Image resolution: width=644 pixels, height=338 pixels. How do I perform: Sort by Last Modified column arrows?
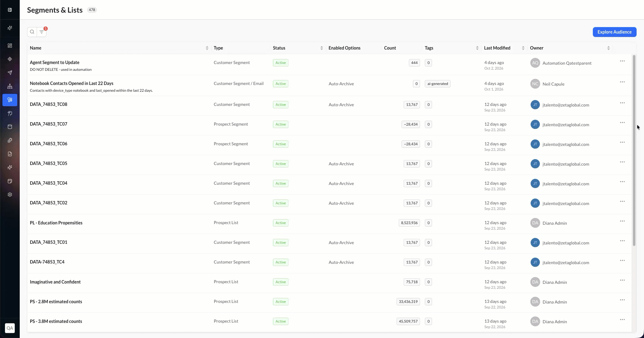pyautogui.click(x=523, y=48)
